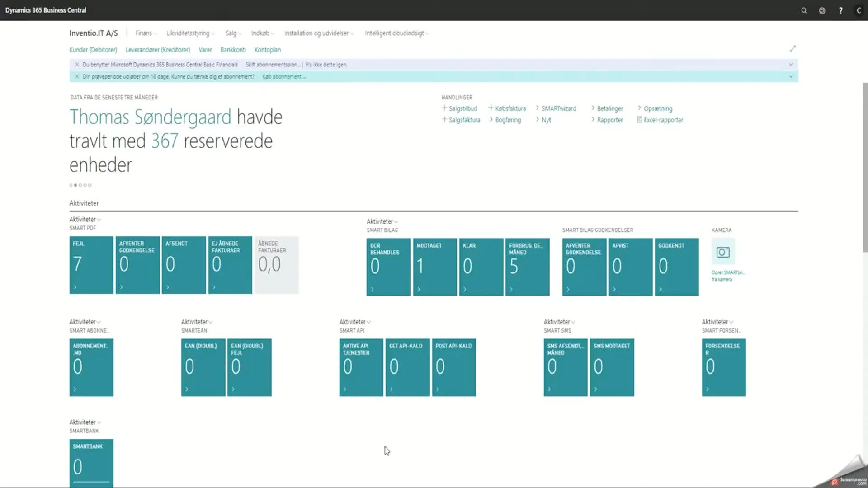
Task: Expand the trial period notification chevron
Action: [x=791, y=76]
